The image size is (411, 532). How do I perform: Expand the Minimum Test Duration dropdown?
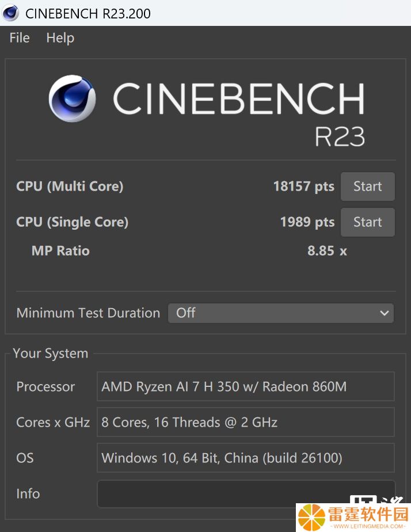(x=281, y=313)
